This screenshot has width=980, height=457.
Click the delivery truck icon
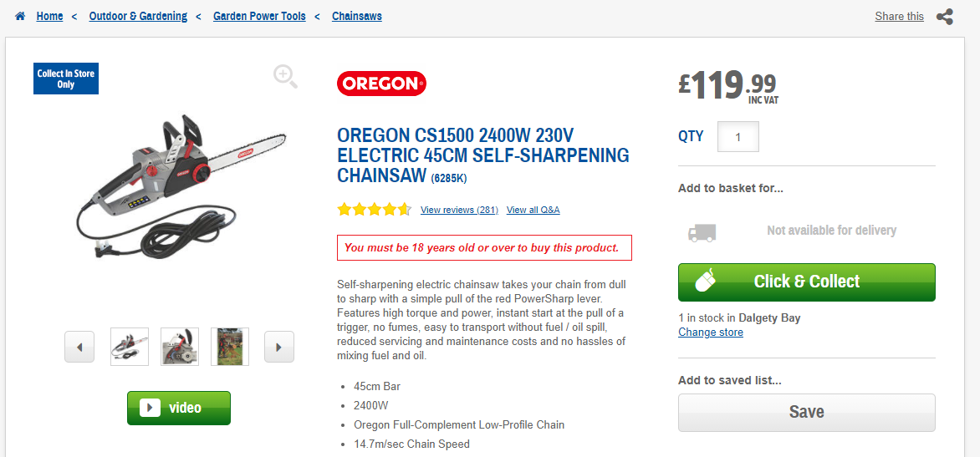coord(702,231)
